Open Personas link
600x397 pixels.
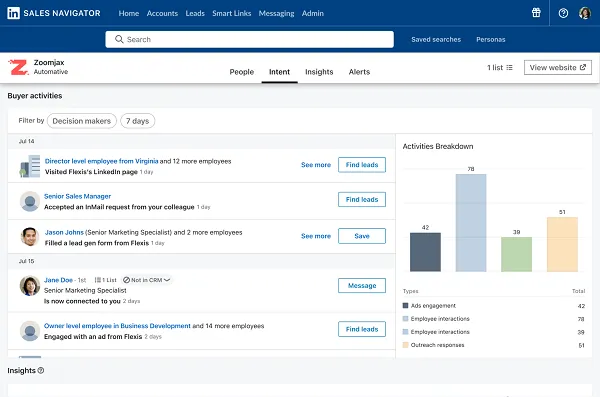point(491,39)
